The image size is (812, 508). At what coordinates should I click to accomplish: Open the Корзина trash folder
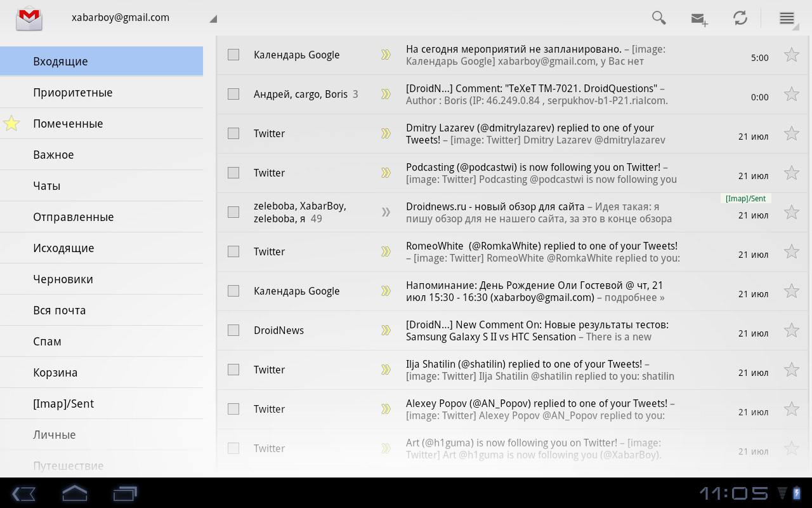(x=101, y=373)
